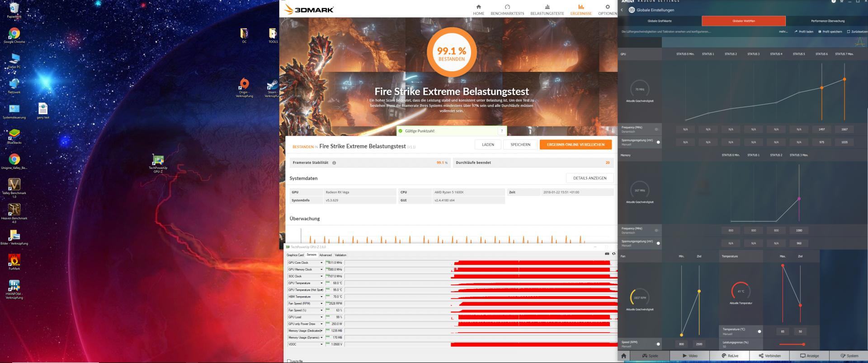Toggle Memory Spannungsregelung (mV) switch
868x363 pixels.
click(658, 243)
